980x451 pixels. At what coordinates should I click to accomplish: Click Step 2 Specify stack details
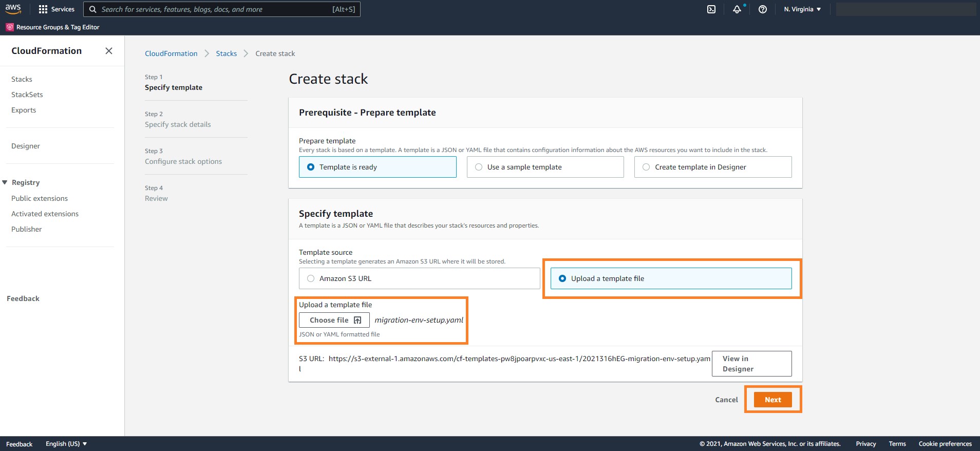click(x=178, y=120)
